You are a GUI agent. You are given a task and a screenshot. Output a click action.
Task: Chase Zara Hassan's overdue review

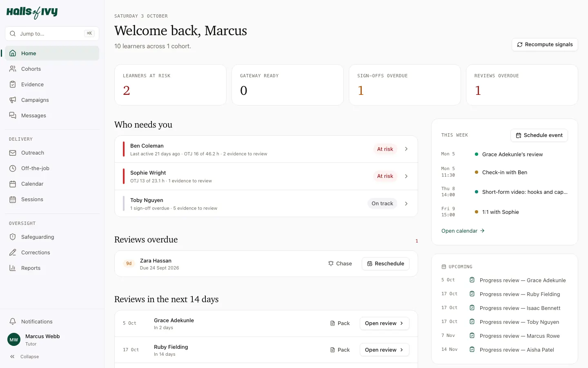coord(340,264)
